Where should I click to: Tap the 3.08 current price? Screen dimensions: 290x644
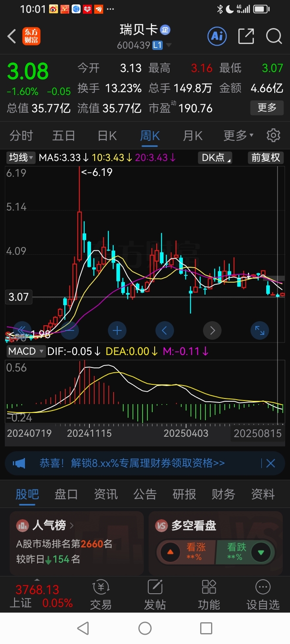pyautogui.click(x=28, y=72)
